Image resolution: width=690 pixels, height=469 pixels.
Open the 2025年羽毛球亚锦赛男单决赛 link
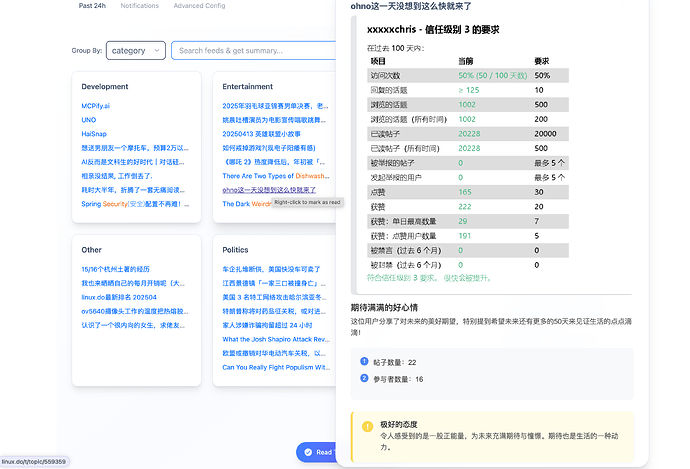pyautogui.click(x=275, y=106)
